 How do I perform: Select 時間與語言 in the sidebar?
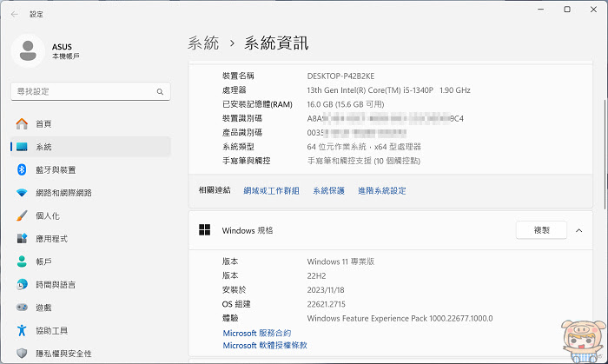tap(90, 284)
